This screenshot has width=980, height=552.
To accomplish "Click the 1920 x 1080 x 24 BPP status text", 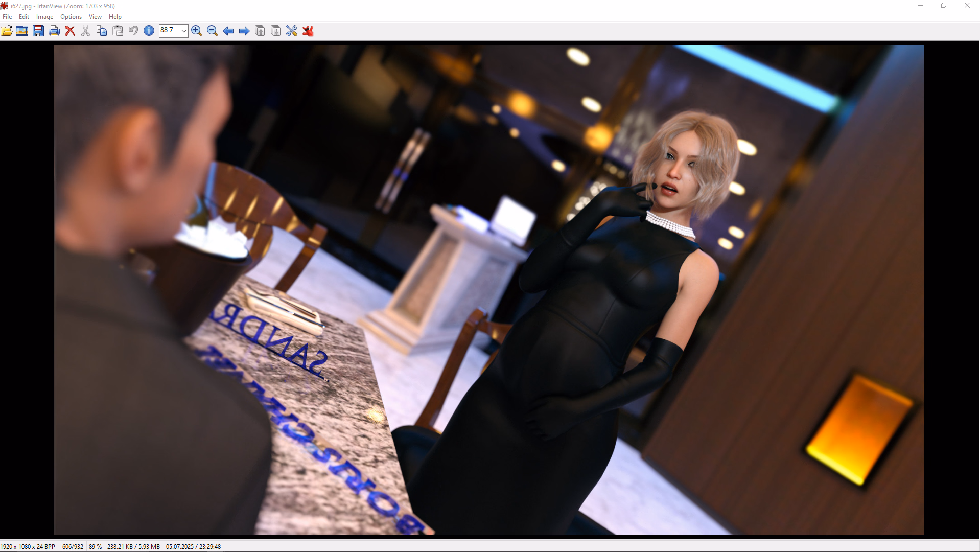I will click(28, 547).
